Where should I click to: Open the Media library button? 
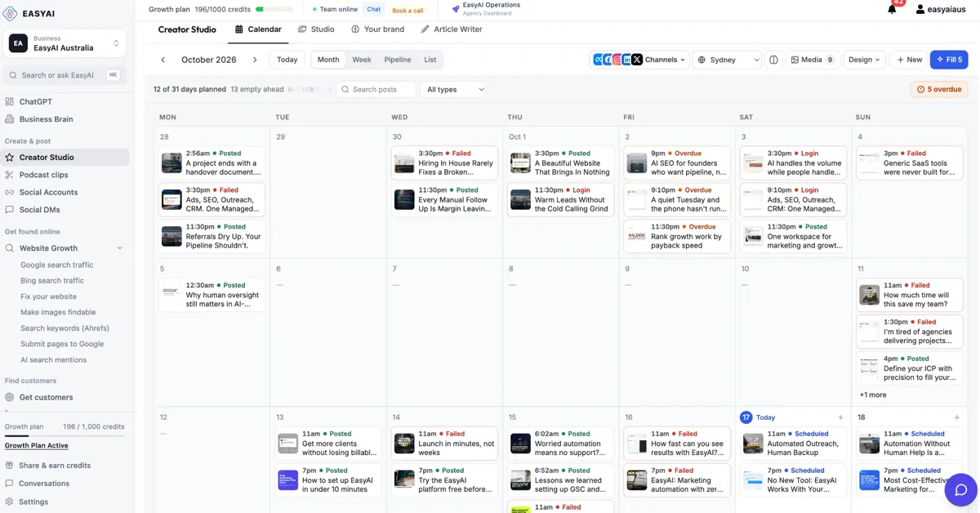(x=812, y=60)
